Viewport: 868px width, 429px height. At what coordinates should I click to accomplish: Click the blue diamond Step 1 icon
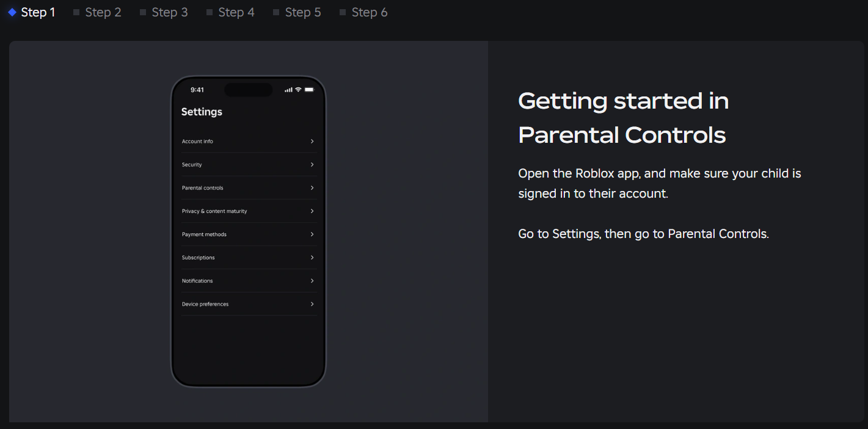pos(12,12)
